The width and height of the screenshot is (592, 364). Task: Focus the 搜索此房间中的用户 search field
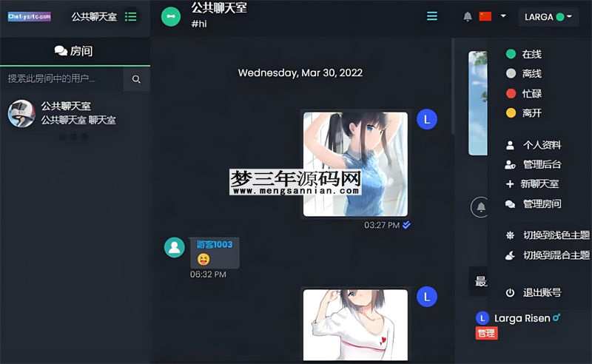pos(62,78)
